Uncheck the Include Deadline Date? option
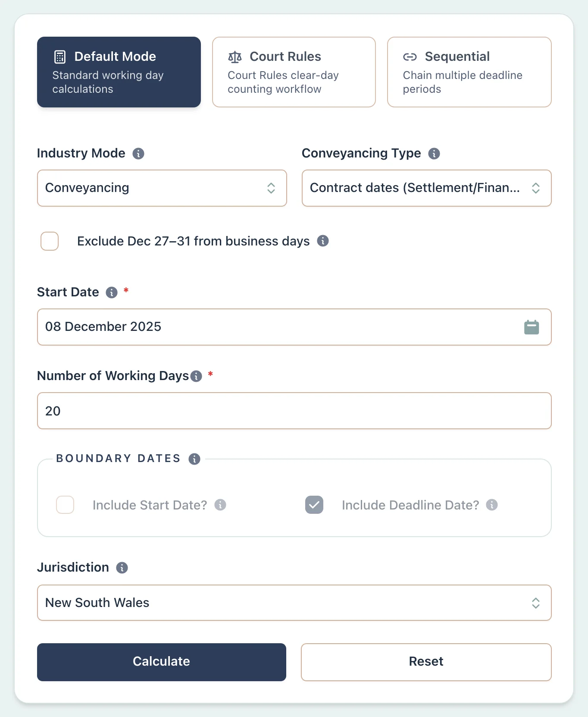Viewport: 588px width, 717px height. 314,505
